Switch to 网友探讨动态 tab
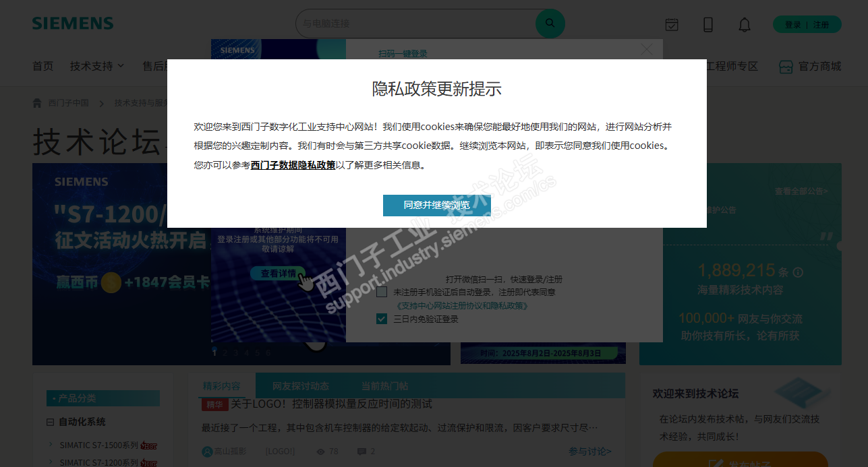Image resolution: width=868 pixels, height=467 pixels. (x=301, y=386)
